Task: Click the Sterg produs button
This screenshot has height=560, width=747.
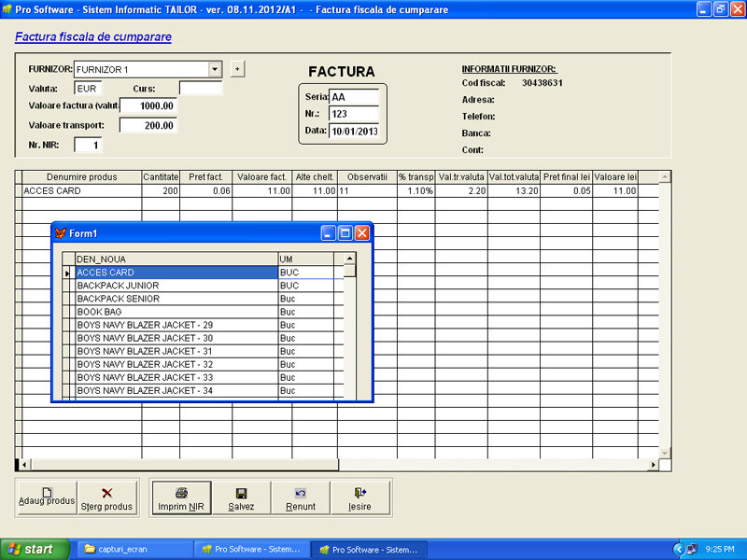Action: pos(106,498)
